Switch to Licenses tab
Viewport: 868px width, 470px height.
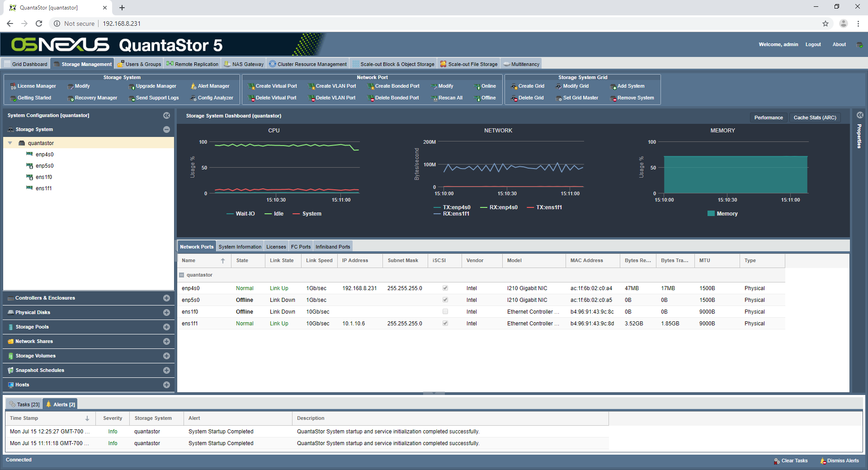point(276,246)
